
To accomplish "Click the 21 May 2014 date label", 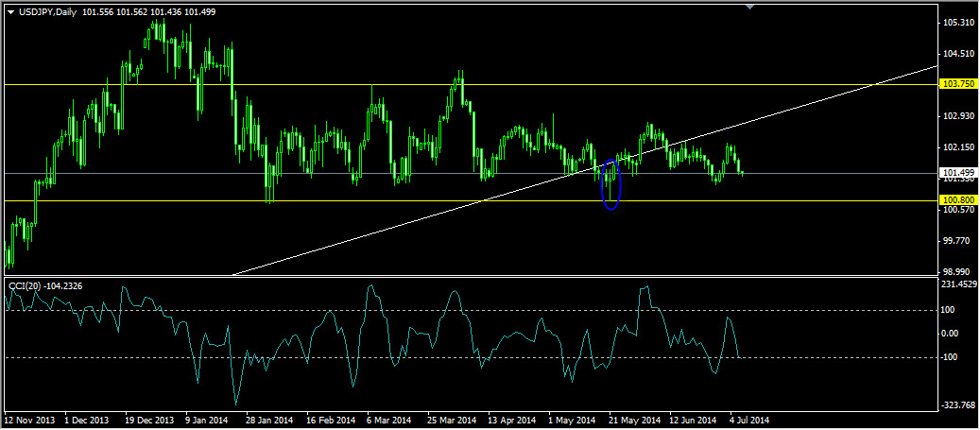I will click(x=634, y=419).
